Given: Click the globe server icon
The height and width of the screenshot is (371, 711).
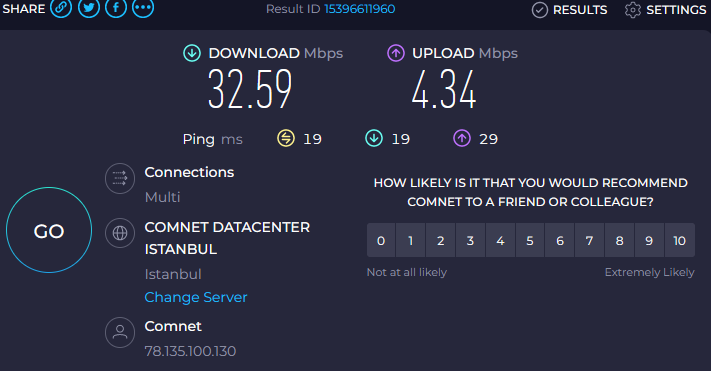Looking at the screenshot, I should click(x=120, y=233).
